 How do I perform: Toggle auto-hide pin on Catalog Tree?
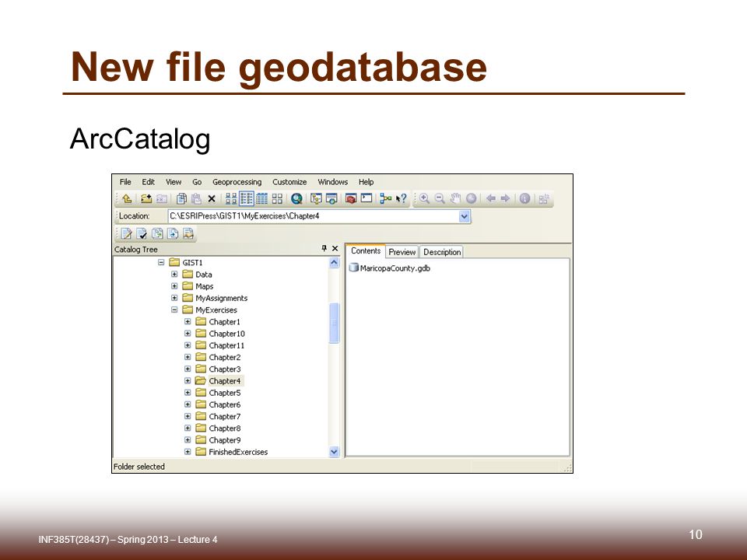[x=324, y=248]
